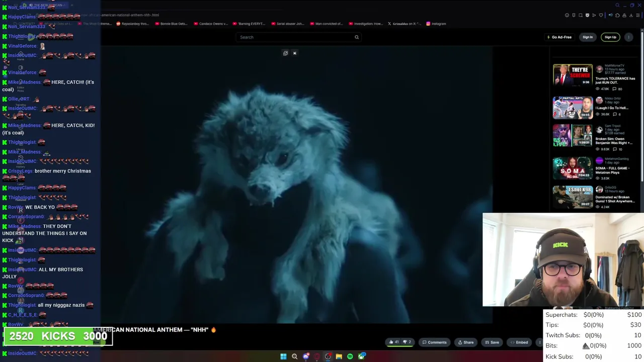Image resolution: width=644 pixels, height=362 pixels.
Task: Open the Grimaldus on X bookmark
Action: click(404, 24)
